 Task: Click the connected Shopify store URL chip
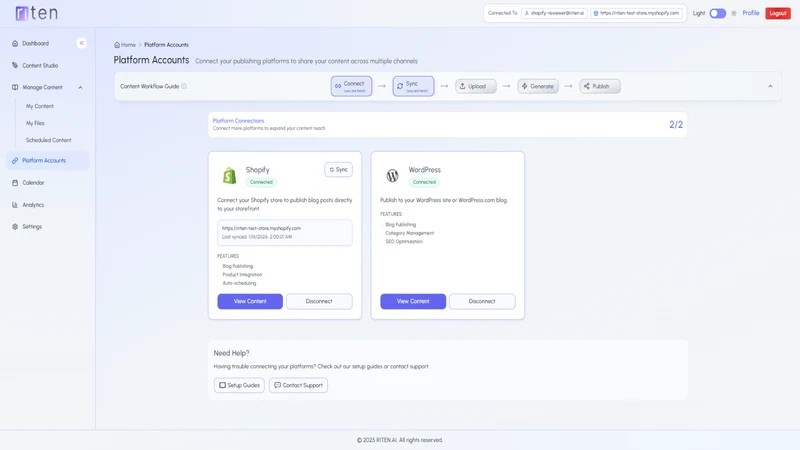(x=636, y=13)
